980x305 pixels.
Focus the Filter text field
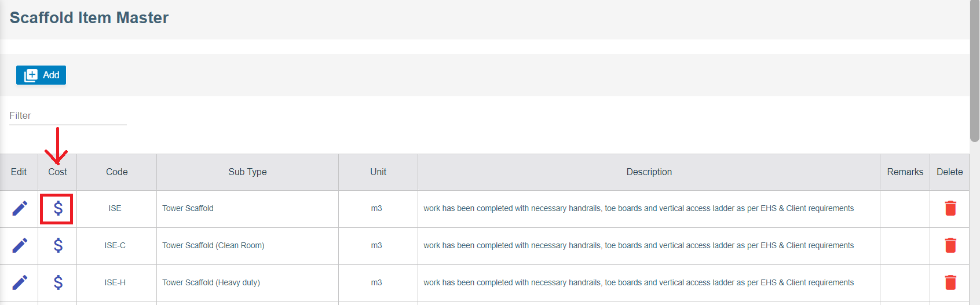click(68, 116)
